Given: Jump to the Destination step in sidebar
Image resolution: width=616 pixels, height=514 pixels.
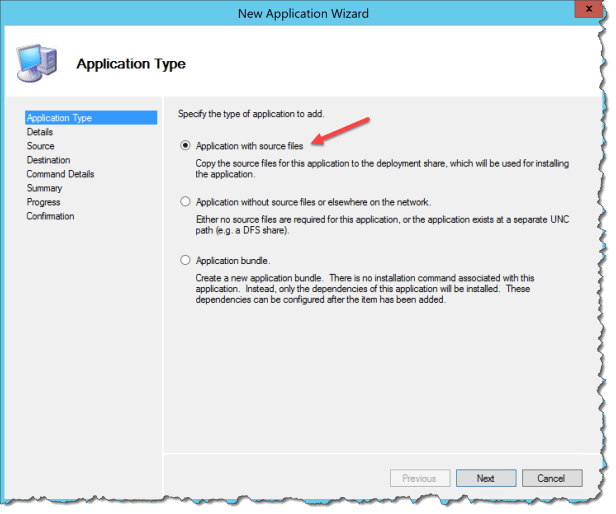Looking at the screenshot, I should pos(49,160).
